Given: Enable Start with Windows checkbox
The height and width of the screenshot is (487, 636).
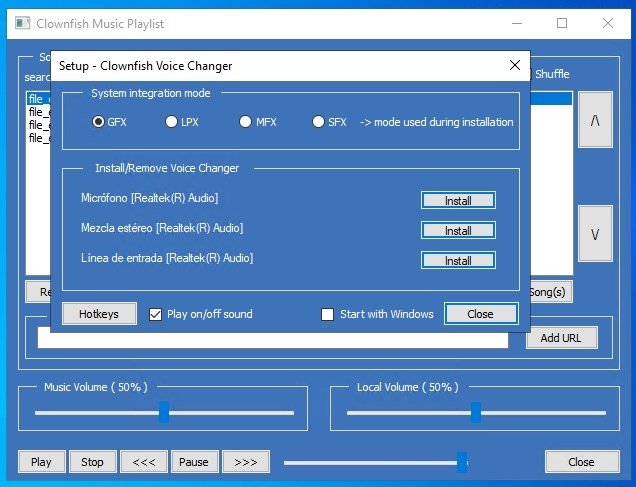Looking at the screenshot, I should [327, 314].
